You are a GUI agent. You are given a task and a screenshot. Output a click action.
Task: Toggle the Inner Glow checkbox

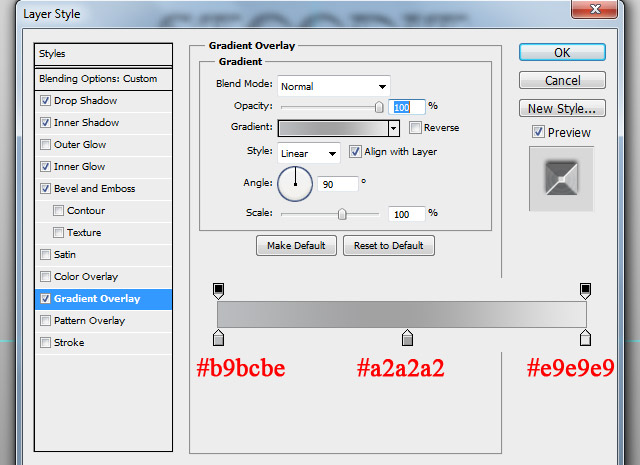point(45,167)
